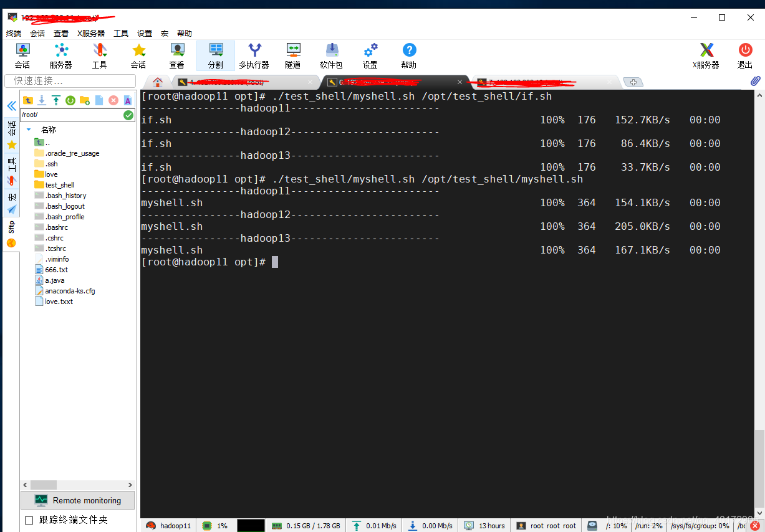Click the 'root root root' users indicator
Screen dimensions: 765x532
(546, 526)
